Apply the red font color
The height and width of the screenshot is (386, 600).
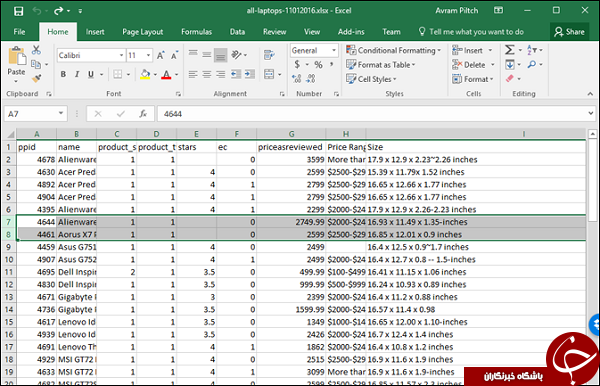166,74
